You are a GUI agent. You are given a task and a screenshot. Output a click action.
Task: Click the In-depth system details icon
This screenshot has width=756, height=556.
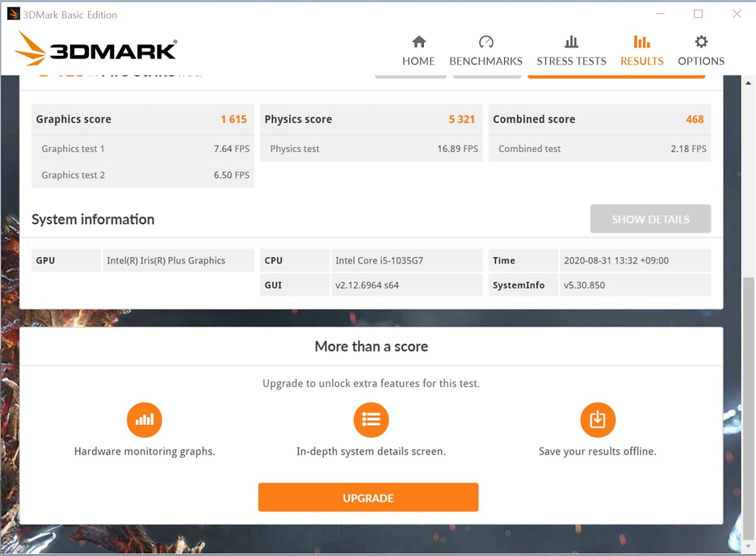coord(371,419)
